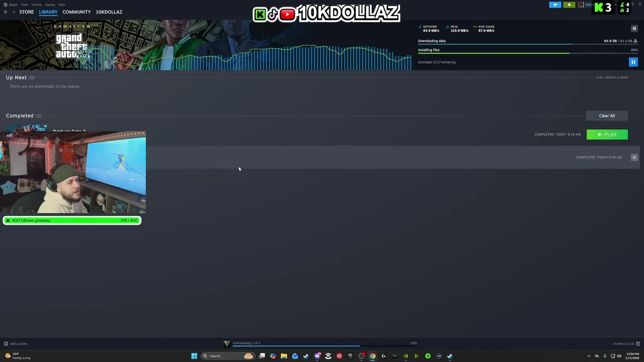Open the NVIDIA app from the taskbar
Screen dimensions: 644x362
point(406,356)
